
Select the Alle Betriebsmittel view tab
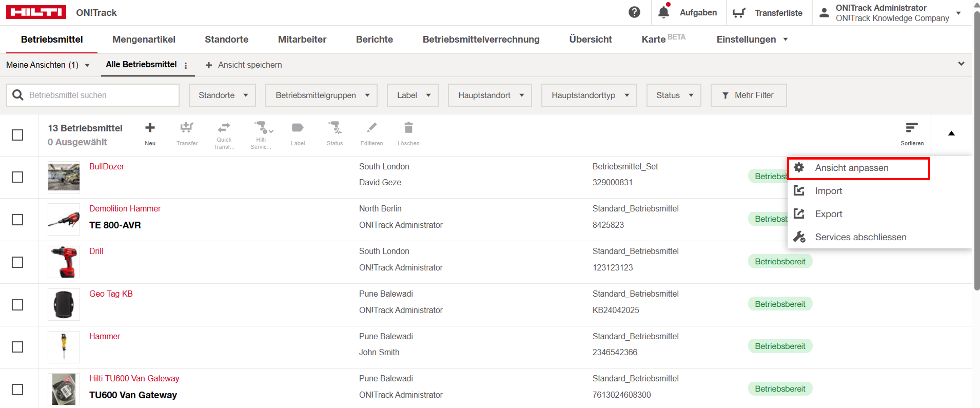coord(141,64)
